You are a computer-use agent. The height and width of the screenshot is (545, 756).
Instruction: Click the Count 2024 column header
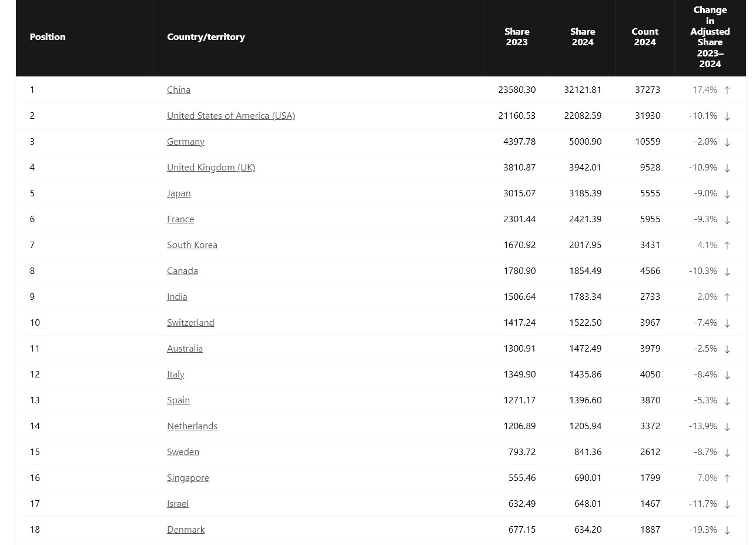(x=645, y=37)
